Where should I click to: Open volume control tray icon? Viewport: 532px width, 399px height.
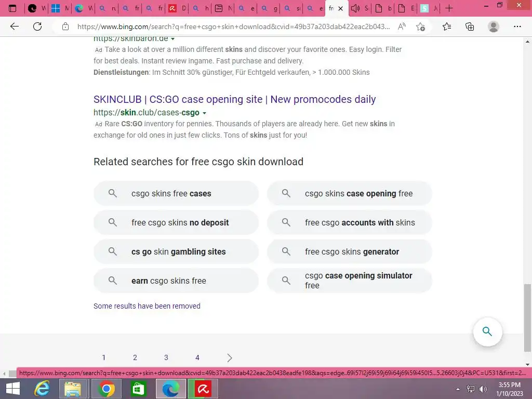[x=483, y=389]
